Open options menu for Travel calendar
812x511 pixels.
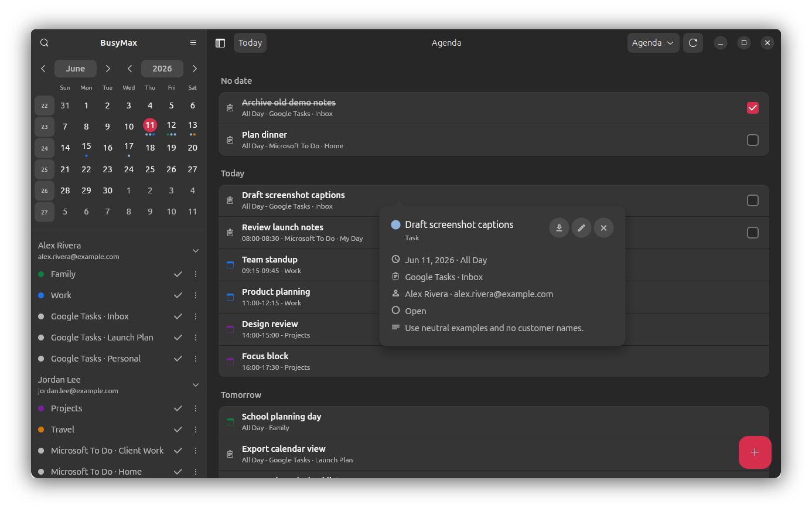[x=196, y=430]
